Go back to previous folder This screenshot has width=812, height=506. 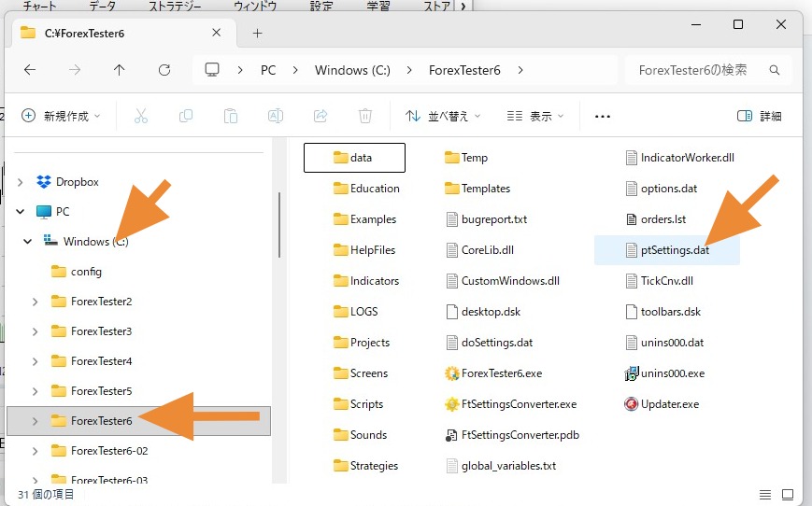30,70
